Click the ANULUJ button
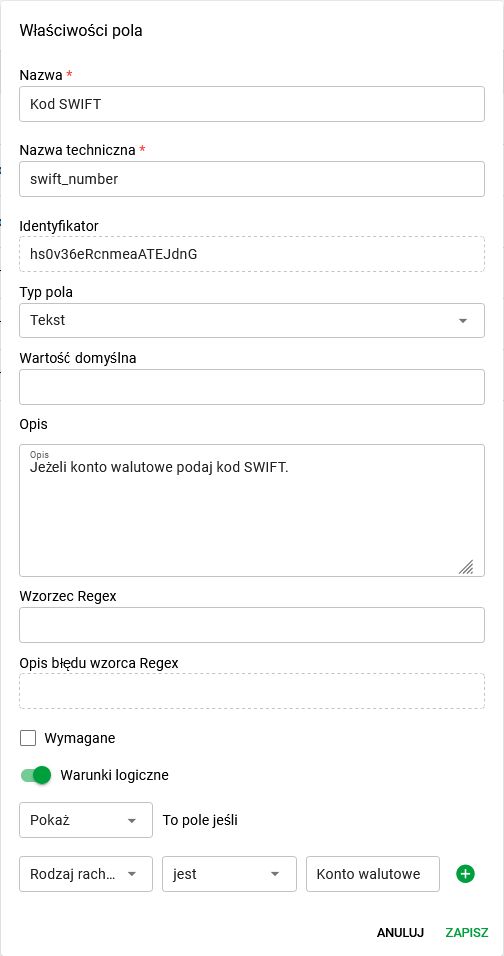This screenshot has height=956, width=504. tap(400, 932)
